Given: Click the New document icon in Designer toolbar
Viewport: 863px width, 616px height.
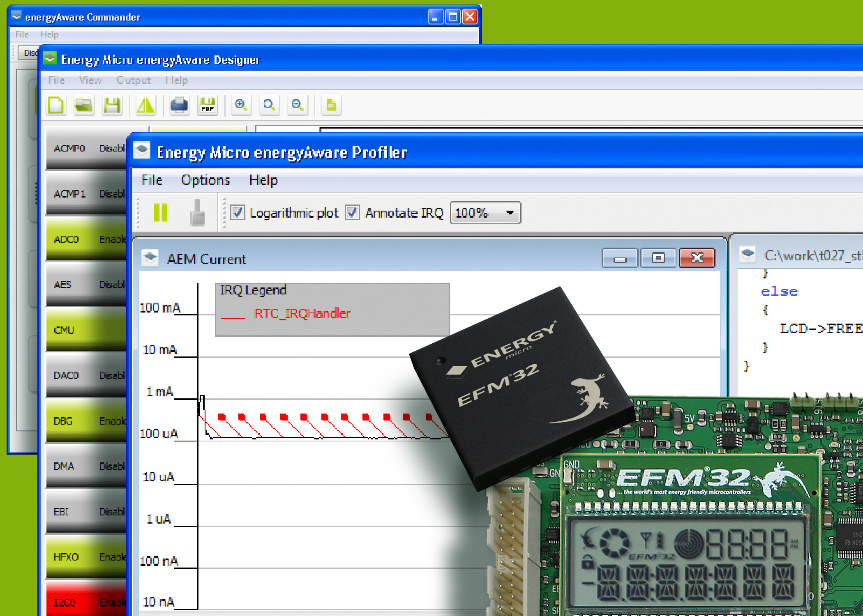Looking at the screenshot, I should (x=56, y=105).
